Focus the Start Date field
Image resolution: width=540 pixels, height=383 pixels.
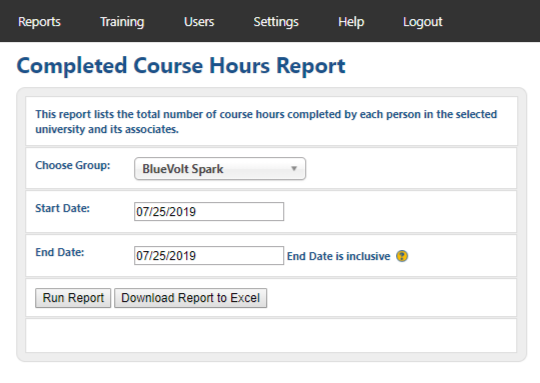coord(209,211)
